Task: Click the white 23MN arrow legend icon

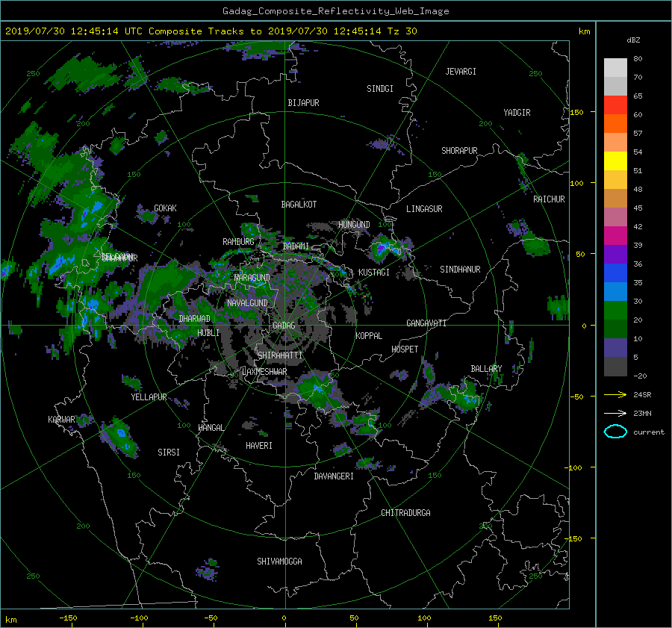Action: 615,413
